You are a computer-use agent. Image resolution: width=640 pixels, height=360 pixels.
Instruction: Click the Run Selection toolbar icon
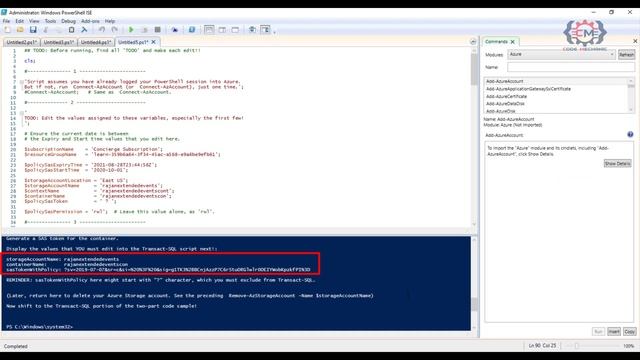pyautogui.click(x=144, y=30)
